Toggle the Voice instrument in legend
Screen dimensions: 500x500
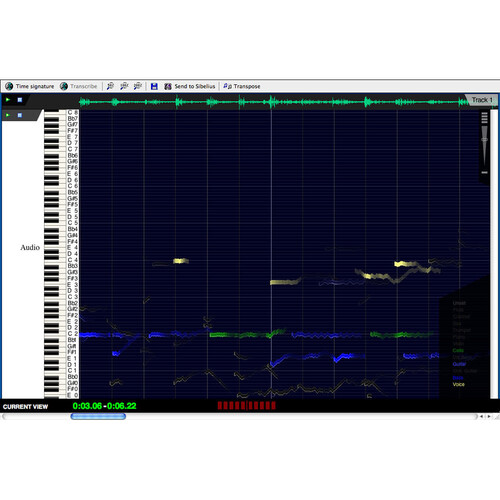(x=459, y=384)
